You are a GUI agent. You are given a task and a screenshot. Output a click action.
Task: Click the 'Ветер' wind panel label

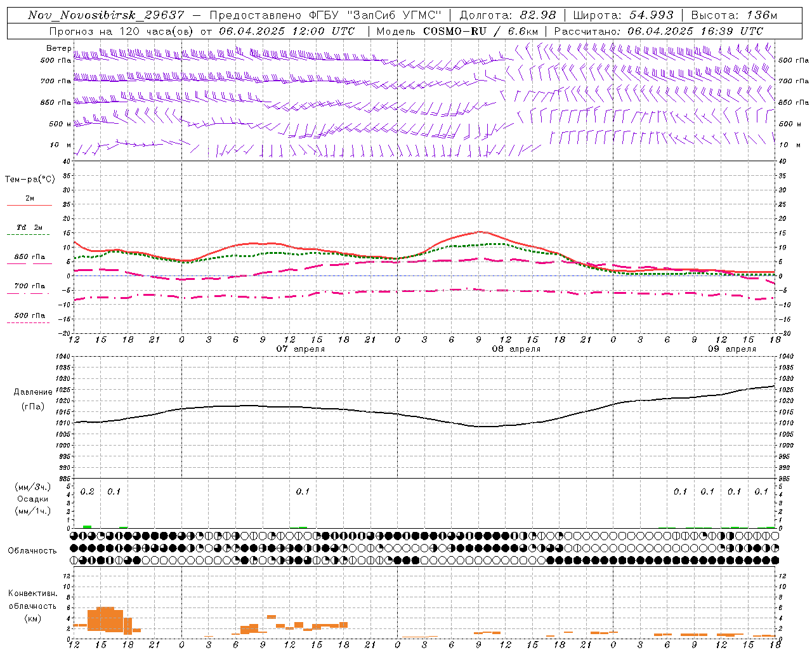[59, 48]
